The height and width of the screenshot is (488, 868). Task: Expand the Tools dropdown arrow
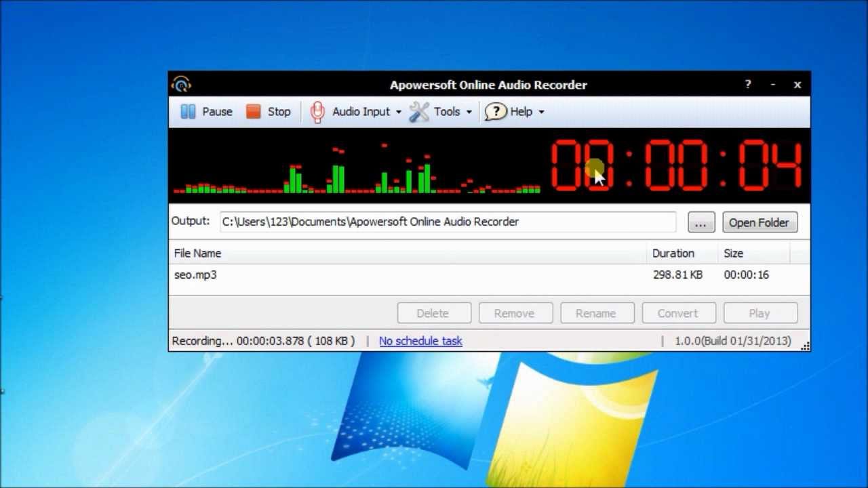pos(469,113)
